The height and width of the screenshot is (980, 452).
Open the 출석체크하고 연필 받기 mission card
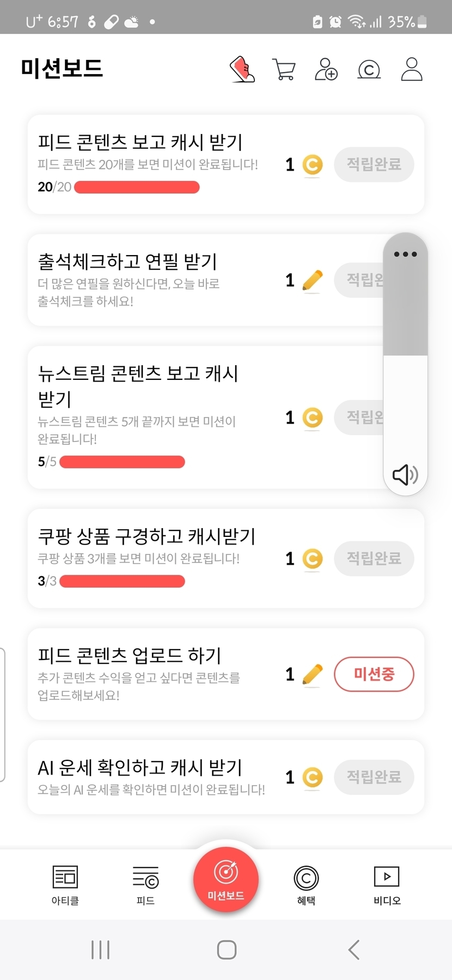click(x=163, y=280)
